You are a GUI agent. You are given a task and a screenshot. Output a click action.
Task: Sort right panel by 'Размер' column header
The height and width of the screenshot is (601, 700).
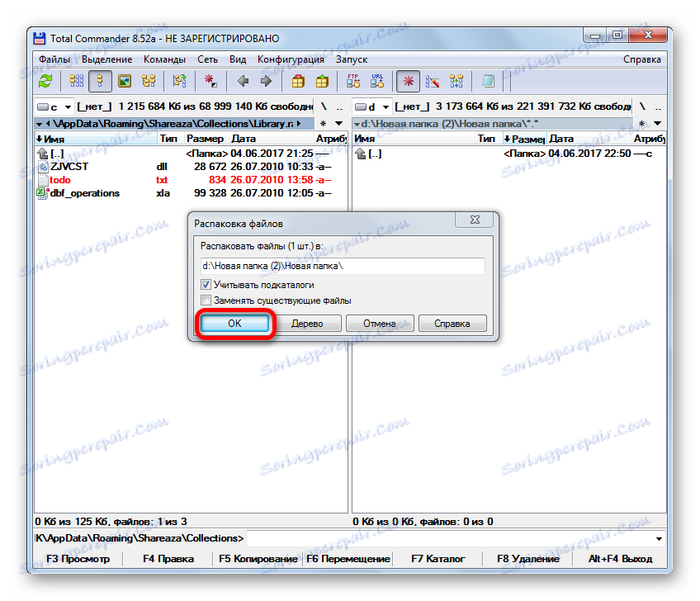(524, 139)
